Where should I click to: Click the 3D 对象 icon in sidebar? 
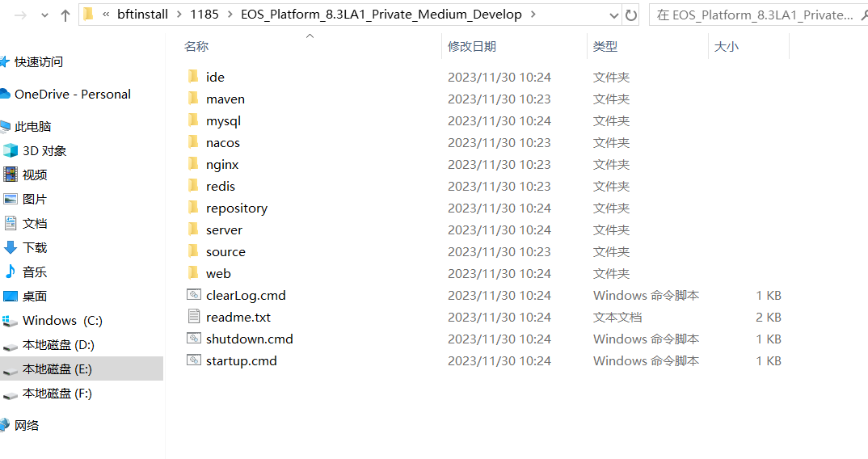tap(11, 150)
